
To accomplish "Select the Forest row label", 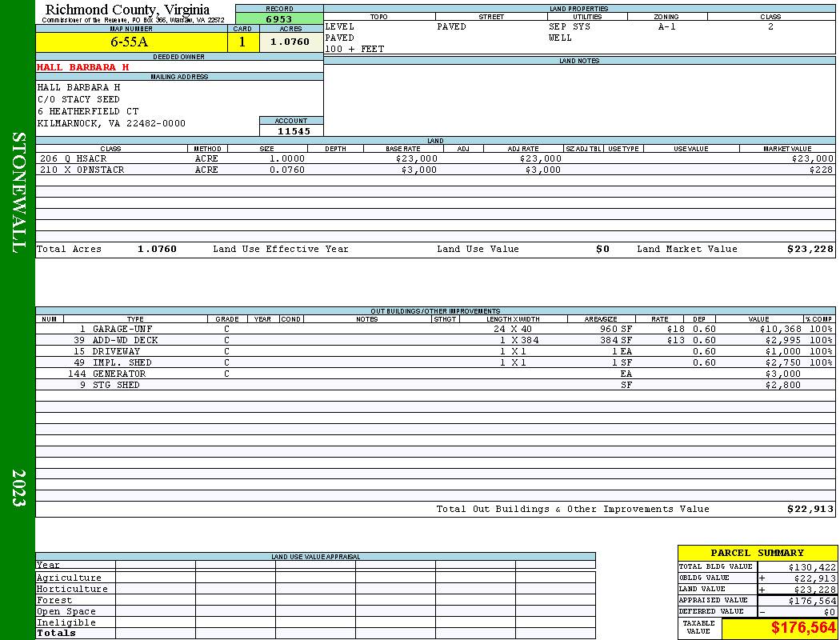I will tap(54, 600).
